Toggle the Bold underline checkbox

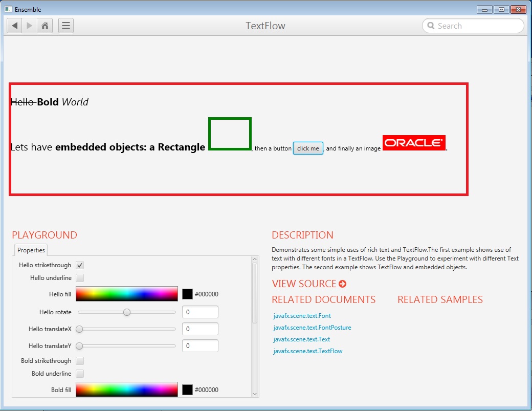click(x=80, y=374)
